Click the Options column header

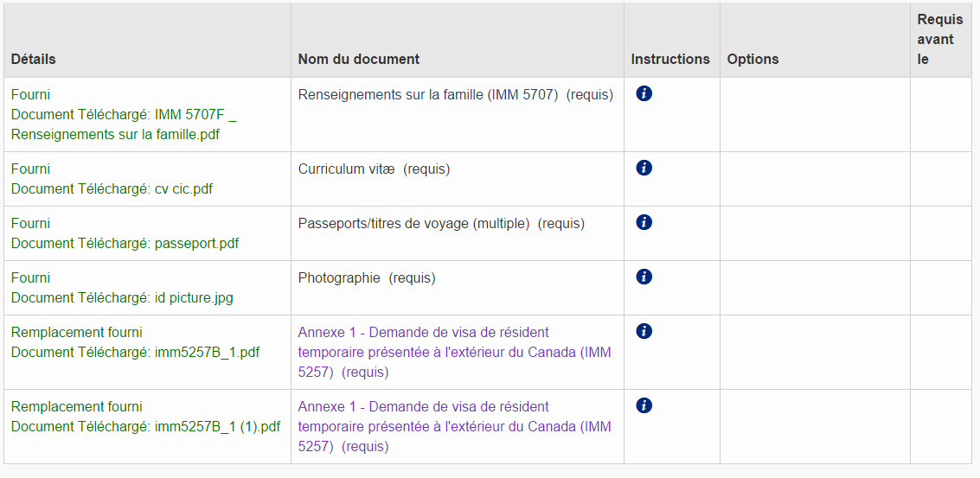coord(753,60)
